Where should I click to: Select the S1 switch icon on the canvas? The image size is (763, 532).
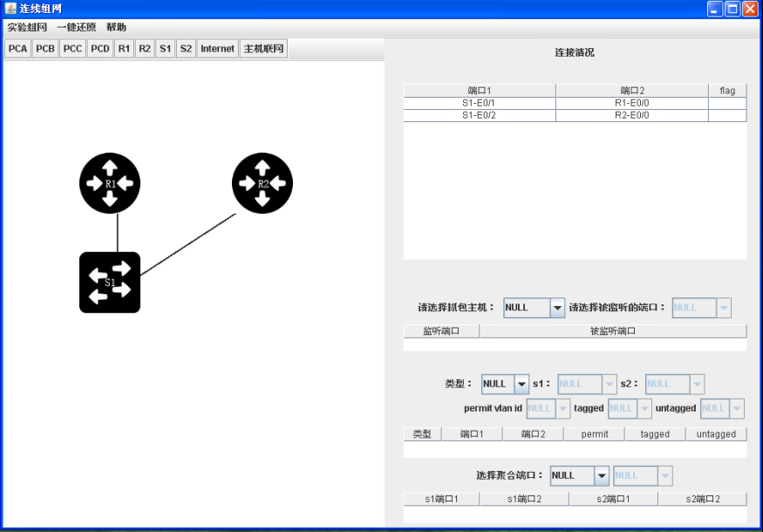(x=109, y=282)
